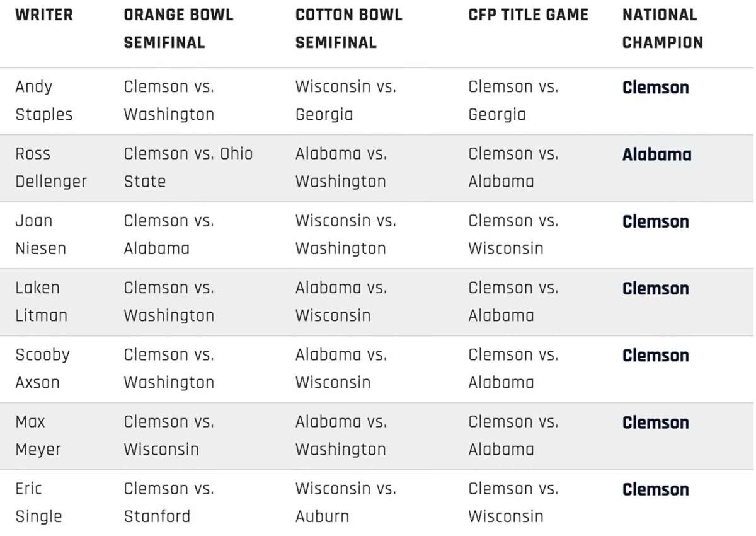Screen dimensions: 756x536
Task: Select the CFP TITLE GAME header
Action: [x=528, y=15]
